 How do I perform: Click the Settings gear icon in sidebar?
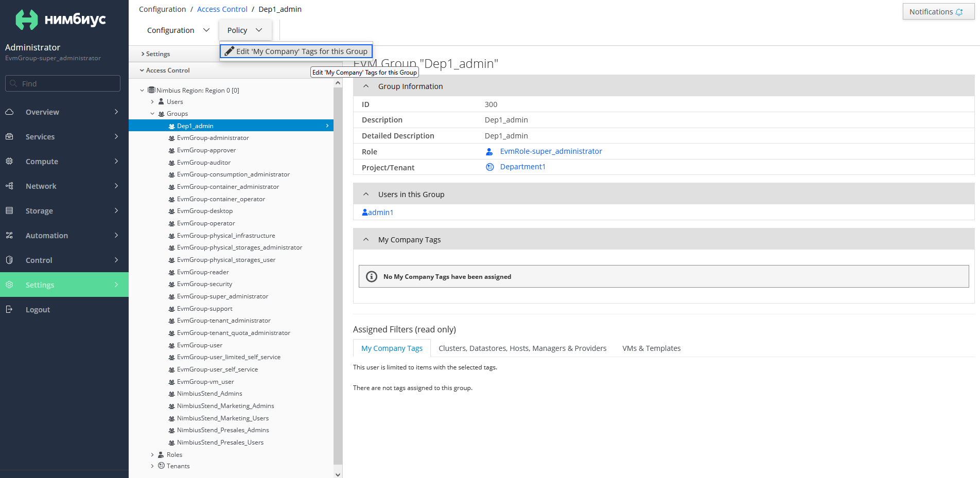click(9, 285)
